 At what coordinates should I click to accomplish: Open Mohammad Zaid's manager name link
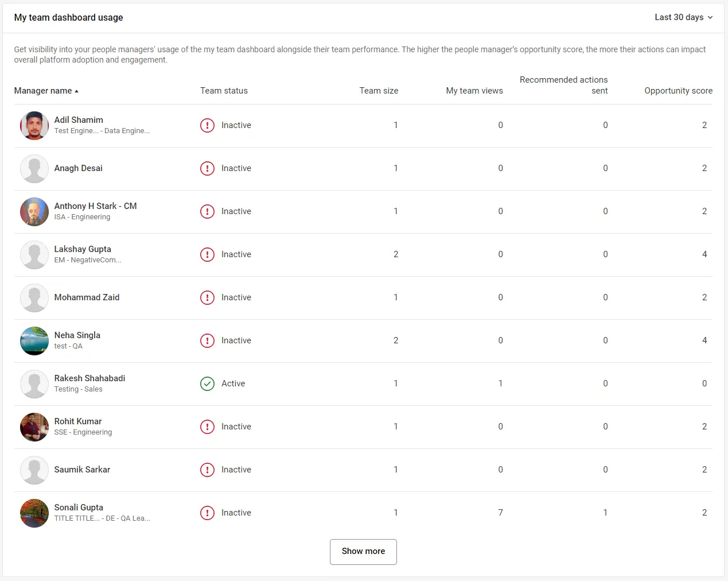[87, 297]
